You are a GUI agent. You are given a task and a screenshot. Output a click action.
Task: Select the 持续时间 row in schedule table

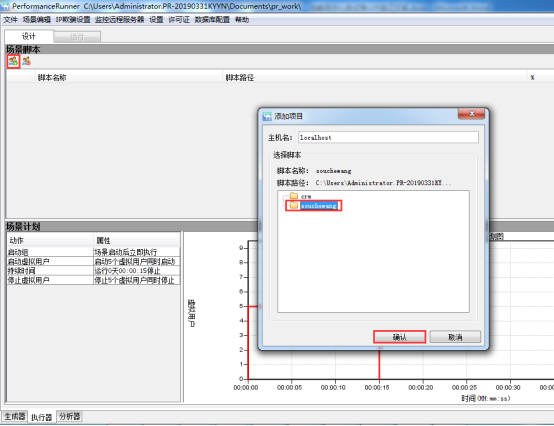pyautogui.click(x=93, y=271)
